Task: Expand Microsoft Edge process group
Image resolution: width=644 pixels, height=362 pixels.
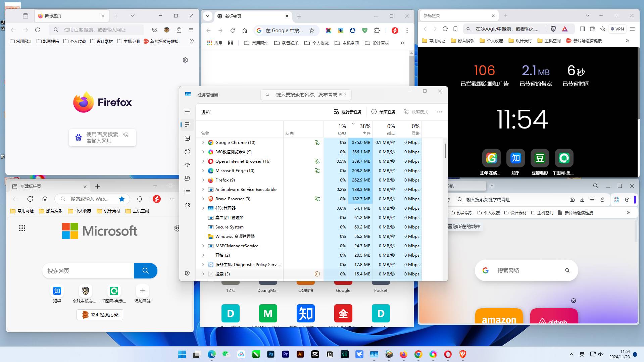Action: [203, 171]
